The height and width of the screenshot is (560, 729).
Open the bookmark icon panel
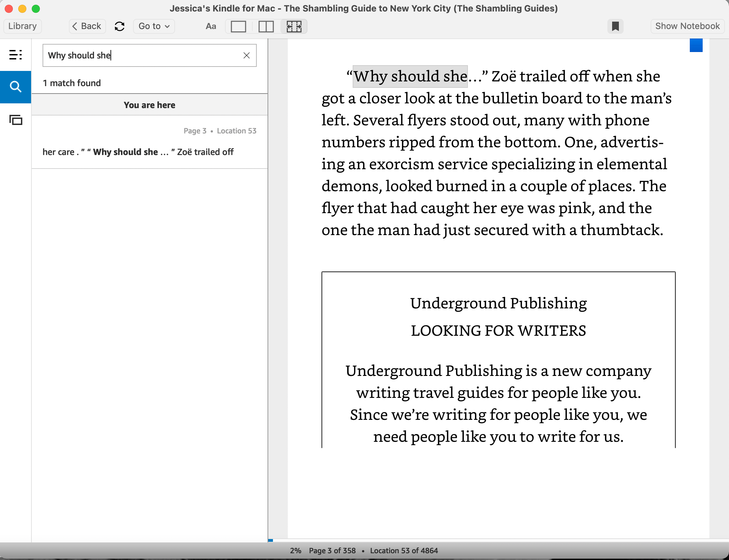click(x=614, y=26)
